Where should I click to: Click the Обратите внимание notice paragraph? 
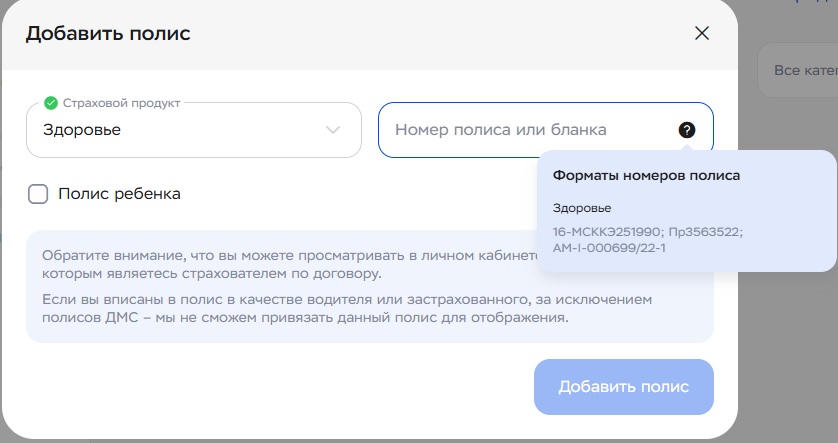[289, 265]
